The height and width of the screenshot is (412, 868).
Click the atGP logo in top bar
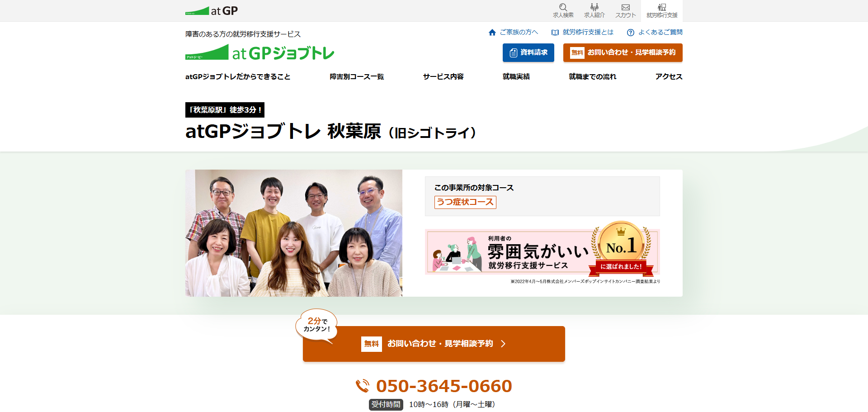pyautogui.click(x=211, y=11)
